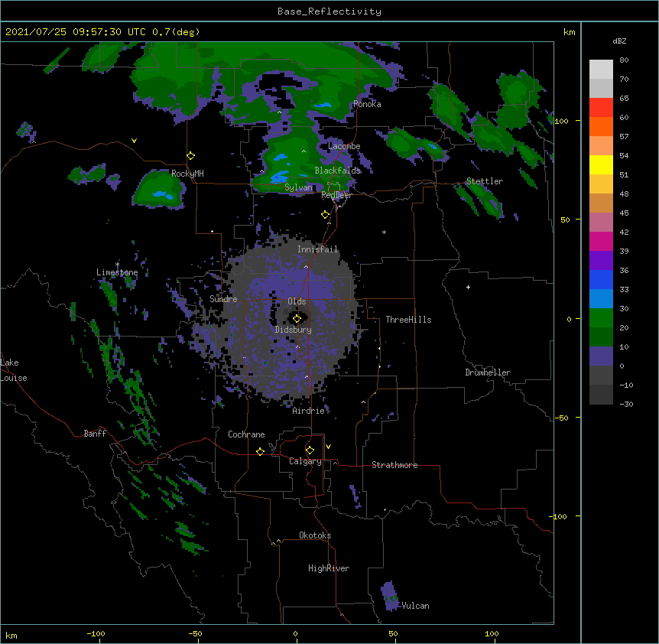Select the radar site diamond between Olds and Didsbury

(297, 318)
